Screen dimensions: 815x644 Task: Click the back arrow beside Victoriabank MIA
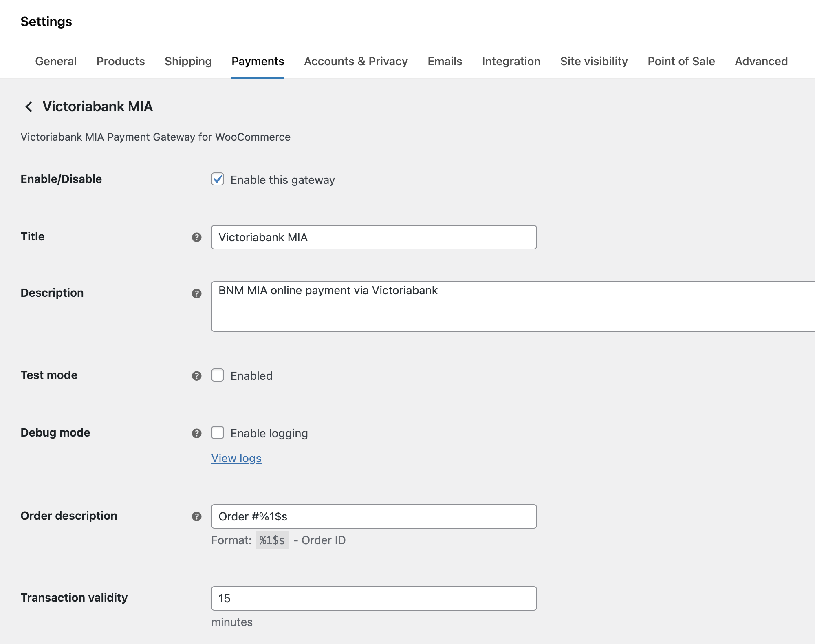click(x=29, y=106)
